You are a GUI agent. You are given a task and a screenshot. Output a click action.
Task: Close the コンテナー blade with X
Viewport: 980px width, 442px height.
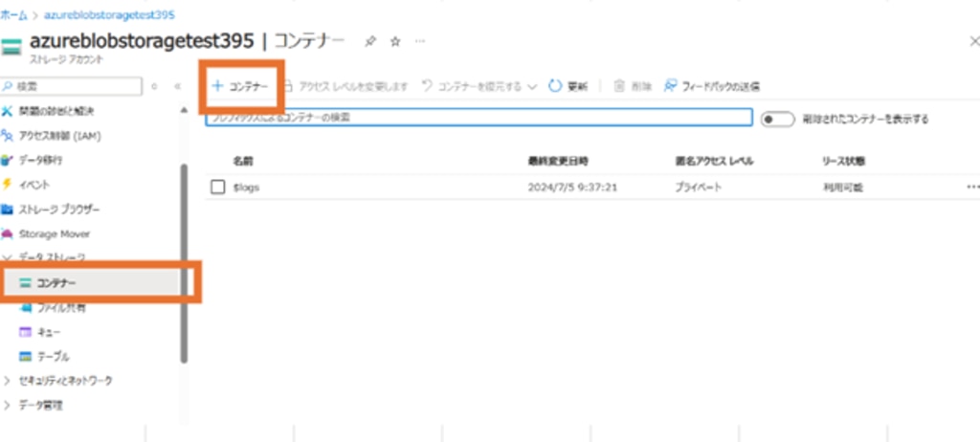click(973, 41)
